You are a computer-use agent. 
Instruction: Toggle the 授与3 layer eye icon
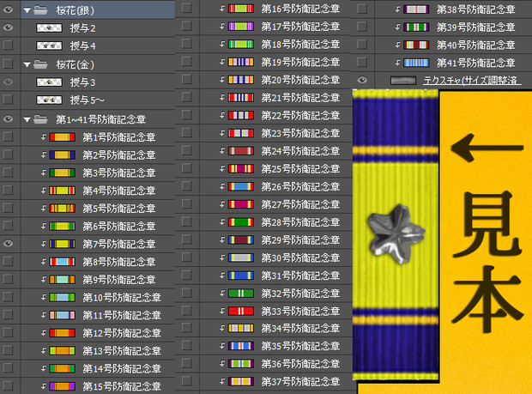[x=8, y=82]
